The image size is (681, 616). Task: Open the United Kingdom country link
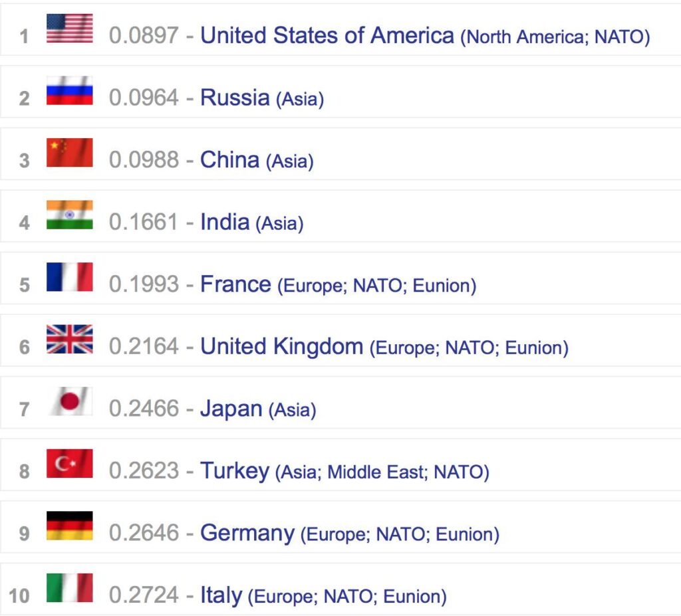[x=281, y=346]
